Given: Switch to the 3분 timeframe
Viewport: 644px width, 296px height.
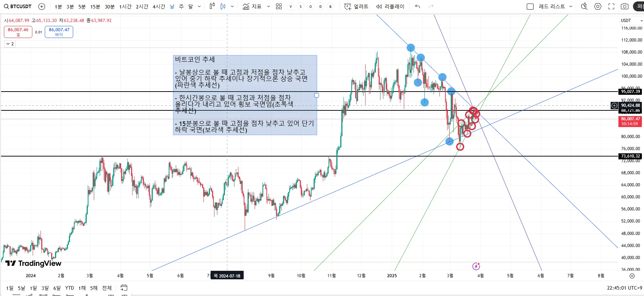Looking at the screenshot, I should pos(70,6).
